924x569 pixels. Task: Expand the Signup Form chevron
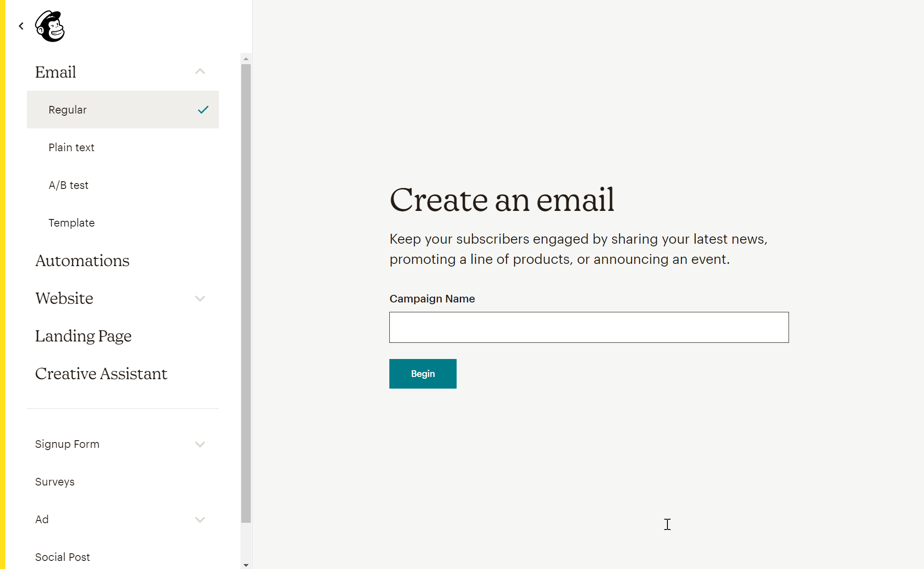coord(200,444)
